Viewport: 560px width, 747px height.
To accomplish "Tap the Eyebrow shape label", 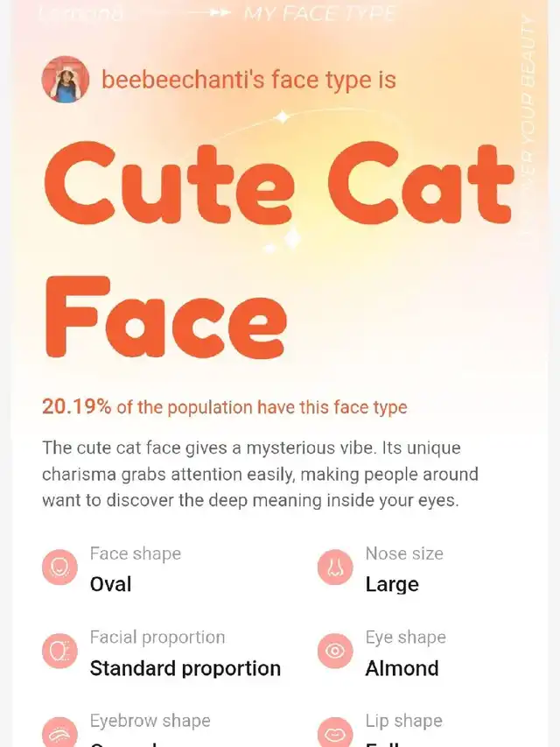I will pos(150,721).
